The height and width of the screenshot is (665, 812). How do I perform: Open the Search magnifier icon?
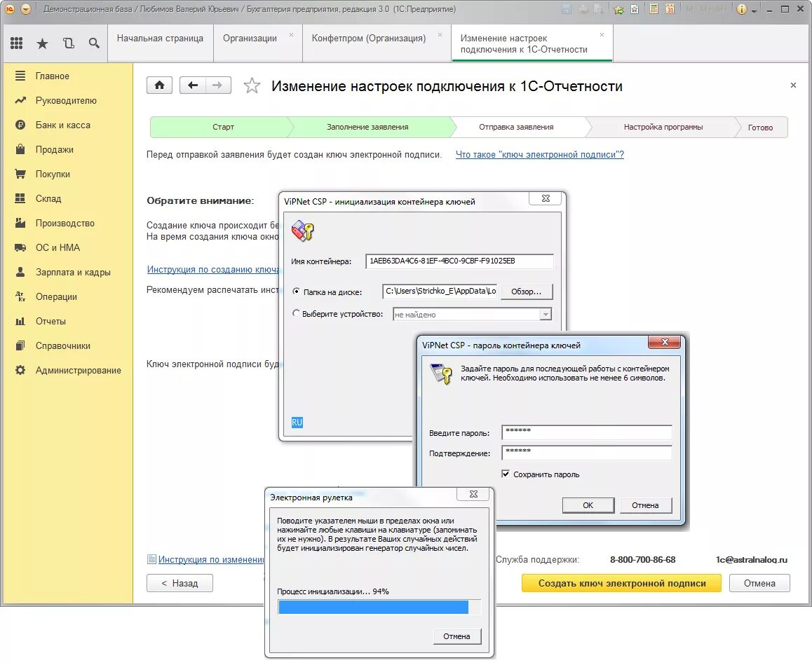(94, 43)
